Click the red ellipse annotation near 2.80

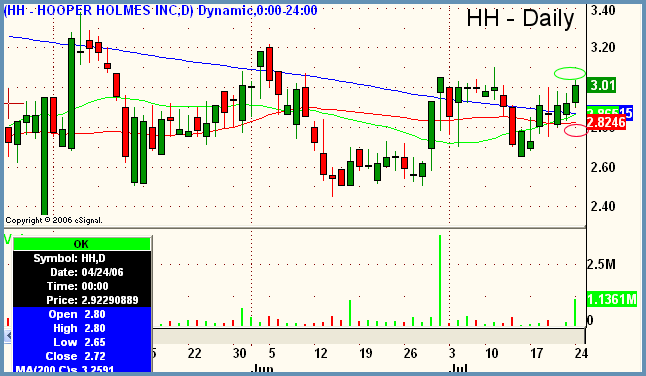click(x=575, y=130)
